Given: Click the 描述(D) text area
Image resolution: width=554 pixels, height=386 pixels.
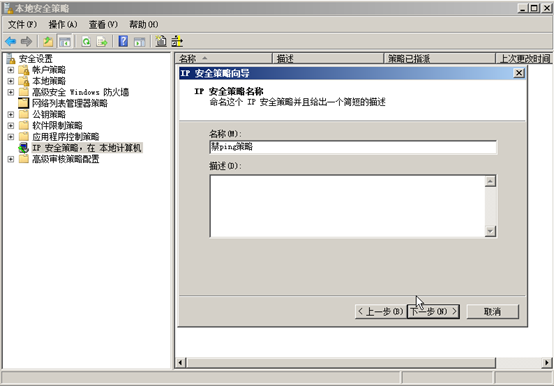Looking at the screenshot, I should pyautogui.click(x=347, y=206).
